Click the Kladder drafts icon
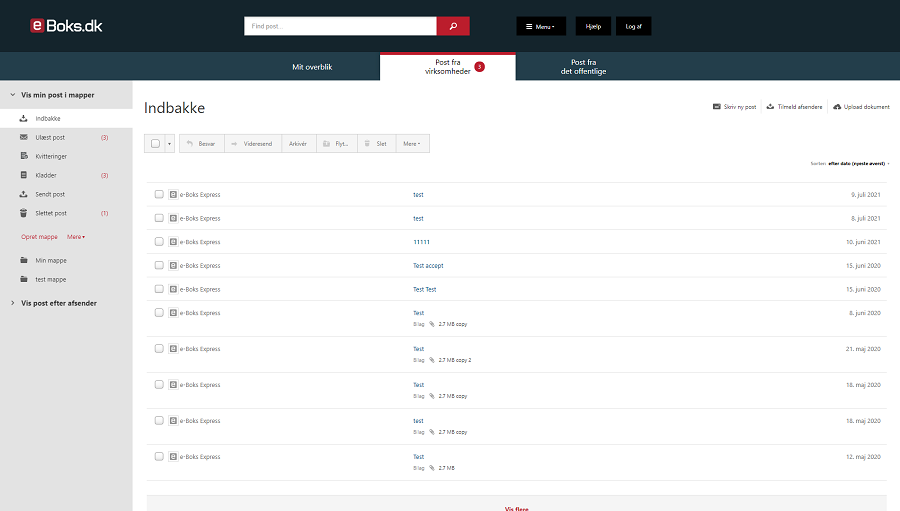This screenshot has width=900, height=511. pyautogui.click(x=24, y=175)
